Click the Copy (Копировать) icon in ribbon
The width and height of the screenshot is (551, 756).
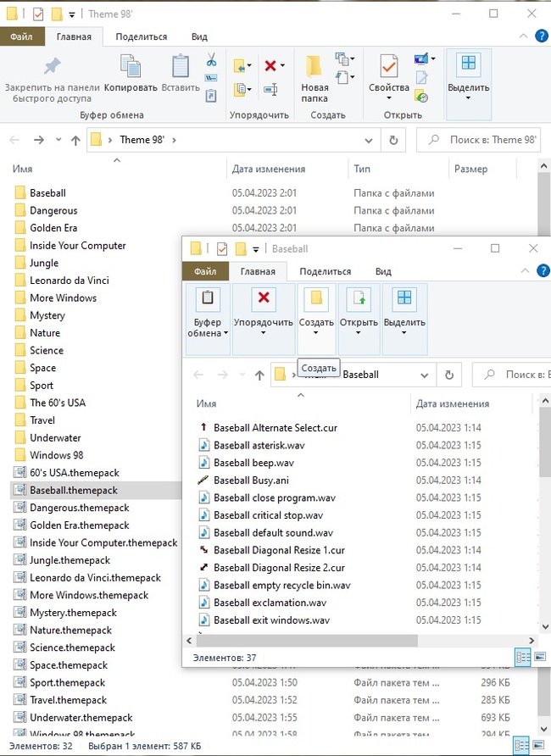(x=131, y=69)
